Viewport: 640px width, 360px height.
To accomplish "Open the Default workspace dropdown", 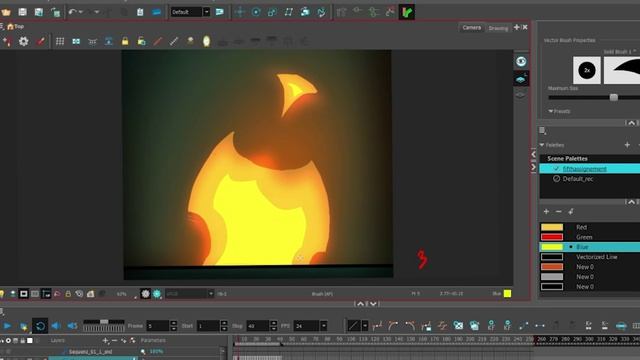I will point(207,12).
